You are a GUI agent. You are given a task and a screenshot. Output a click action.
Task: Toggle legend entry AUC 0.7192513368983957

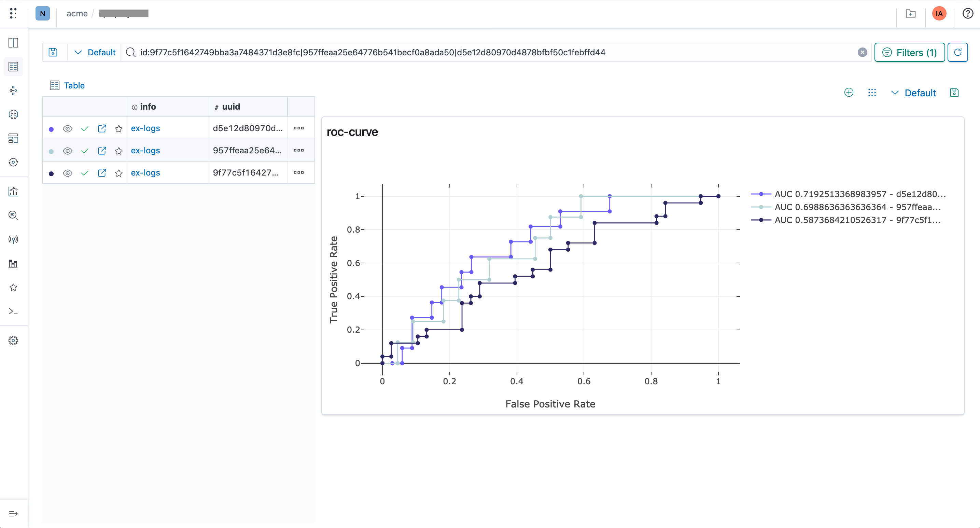pyautogui.click(x=849, y=194)
